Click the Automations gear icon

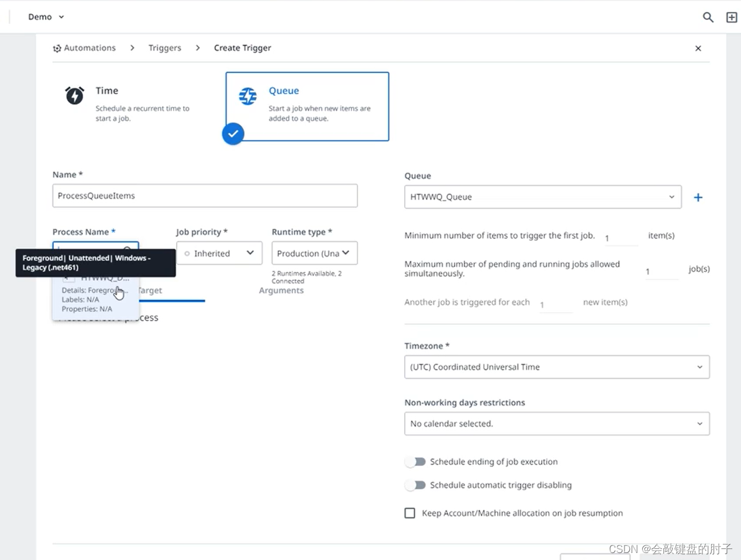[x=57, y=49]
